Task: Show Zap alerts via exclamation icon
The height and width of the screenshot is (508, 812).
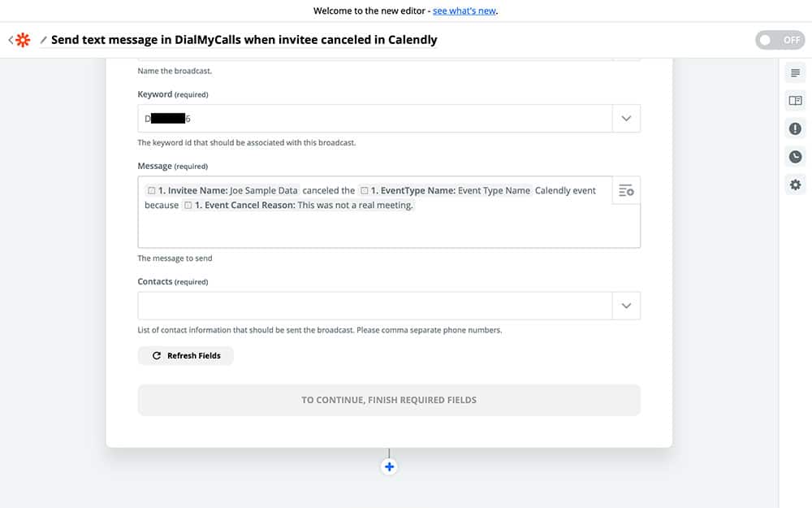Action: tap(795, 128)
